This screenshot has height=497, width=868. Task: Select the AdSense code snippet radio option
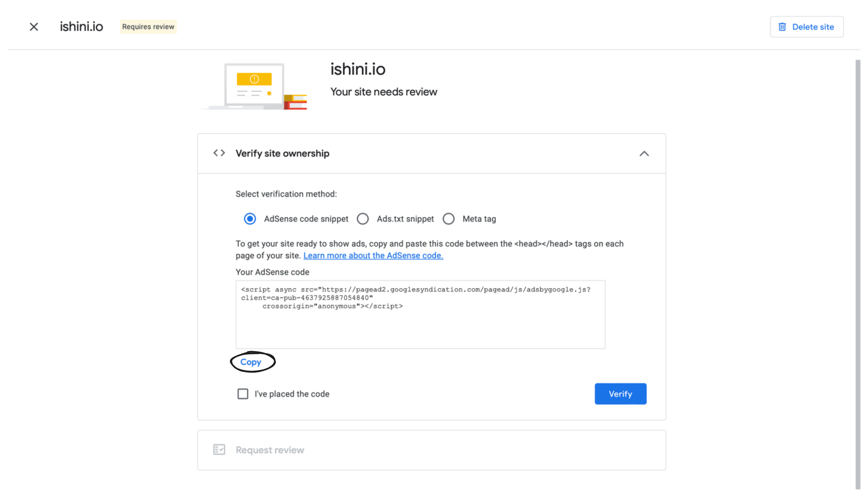250,218
